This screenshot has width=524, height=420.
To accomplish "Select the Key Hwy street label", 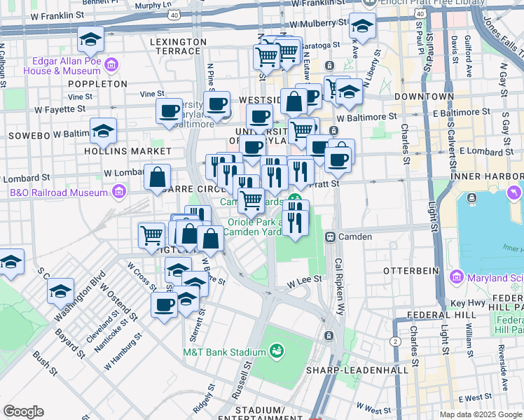I will (468, 303).
